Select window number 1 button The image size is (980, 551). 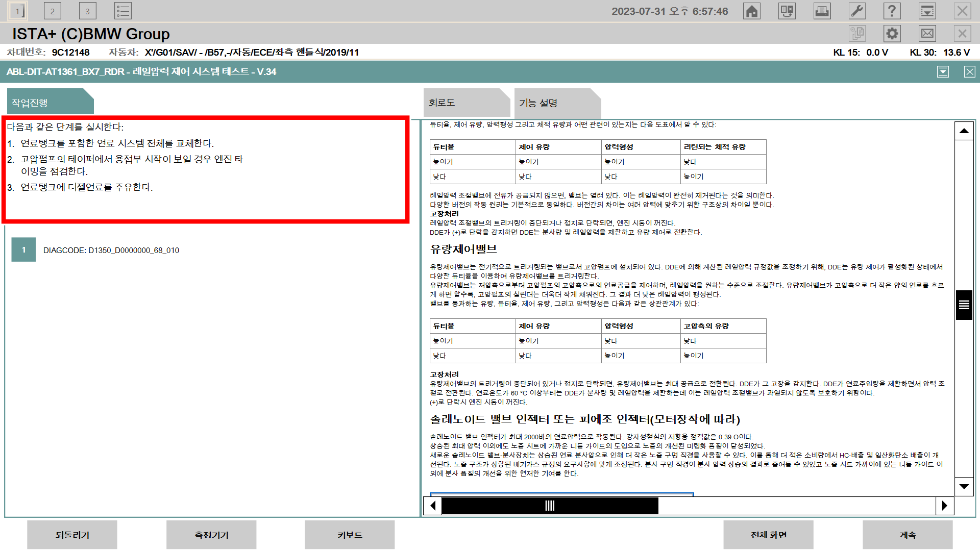click(18, 11)
